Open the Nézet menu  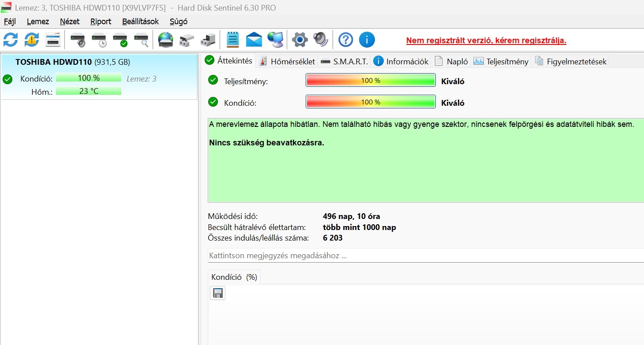[x=70, y=21]
